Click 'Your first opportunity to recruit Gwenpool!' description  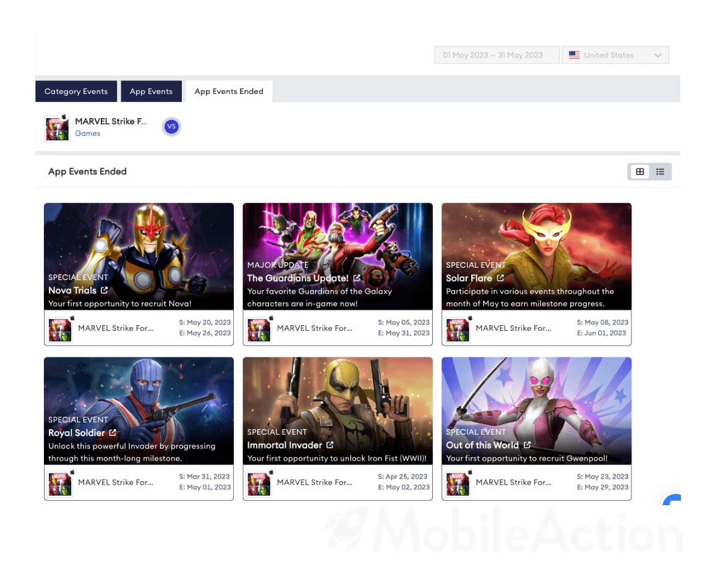526,458
